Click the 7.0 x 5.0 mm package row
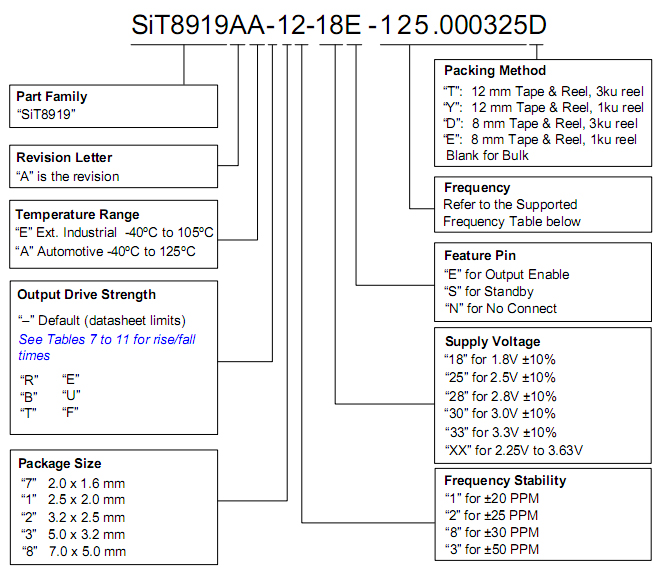 point(74,551)
